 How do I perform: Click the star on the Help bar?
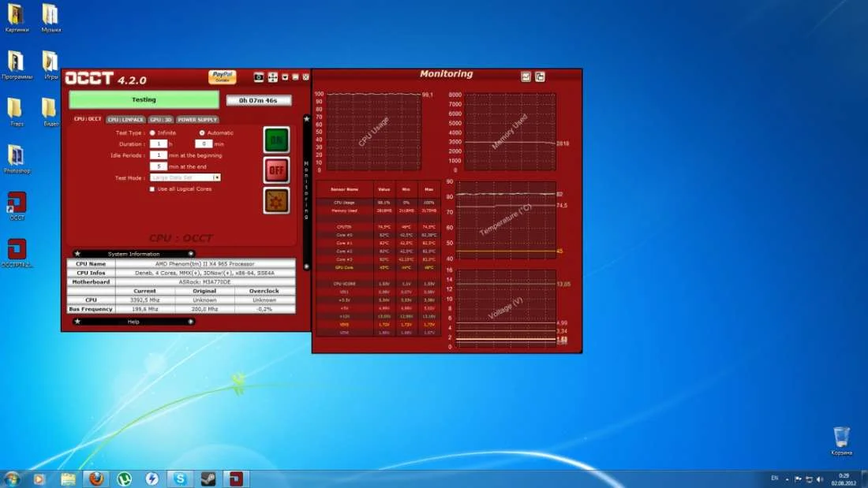pyautogui.click(x=77, y=322)
